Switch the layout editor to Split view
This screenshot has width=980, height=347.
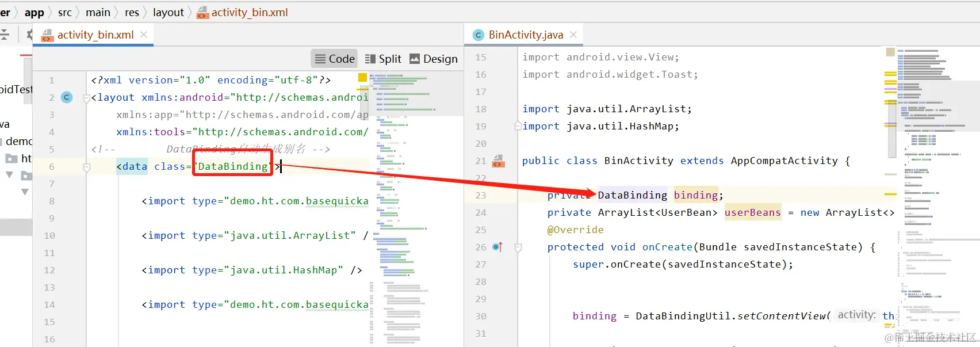[383, 59]
